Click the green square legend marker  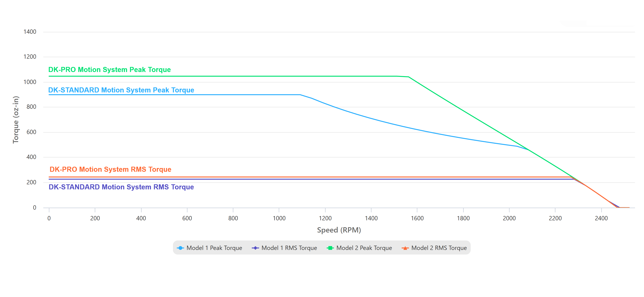tap(330, 248)
